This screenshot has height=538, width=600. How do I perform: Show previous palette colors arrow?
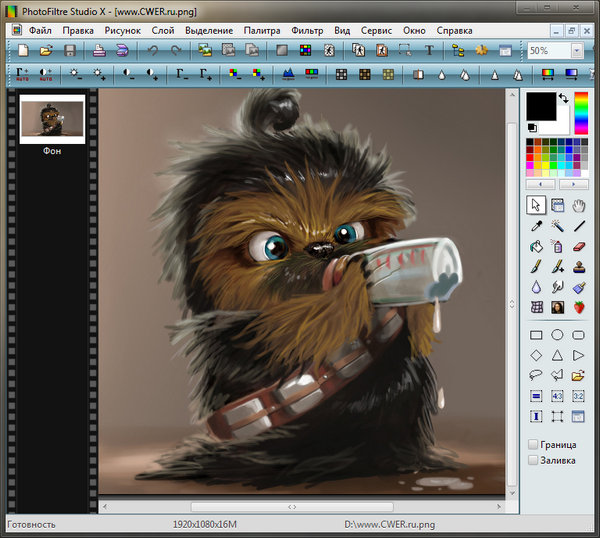[540, 184]
